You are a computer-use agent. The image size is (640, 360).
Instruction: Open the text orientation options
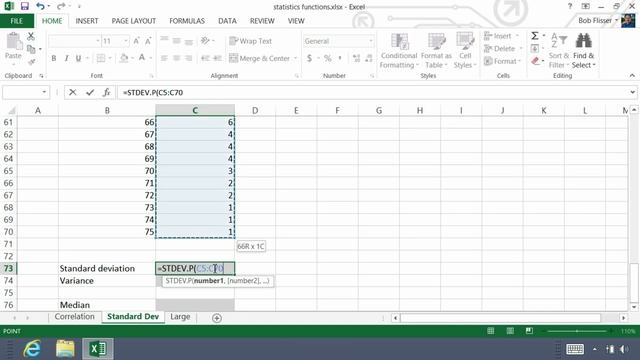207,40
